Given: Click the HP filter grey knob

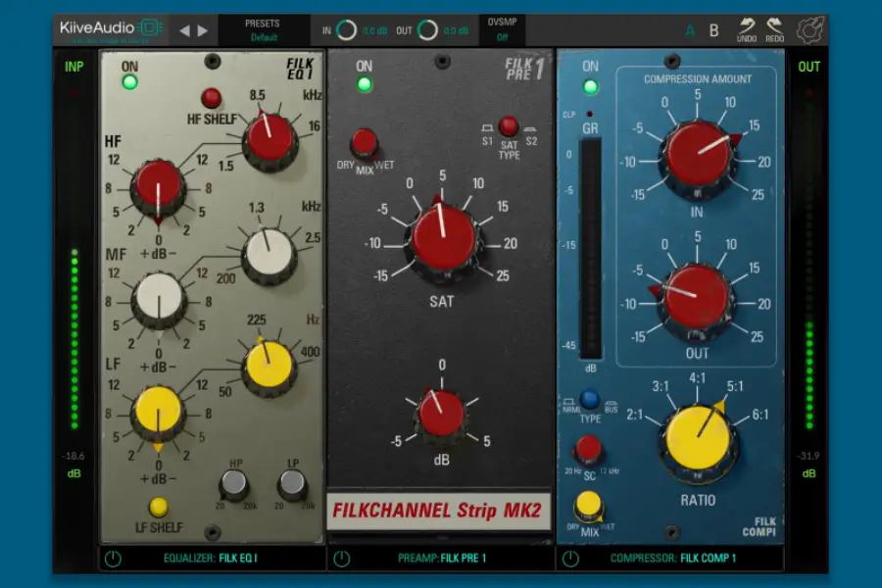Looking at the screenshot, I should 233,484.
